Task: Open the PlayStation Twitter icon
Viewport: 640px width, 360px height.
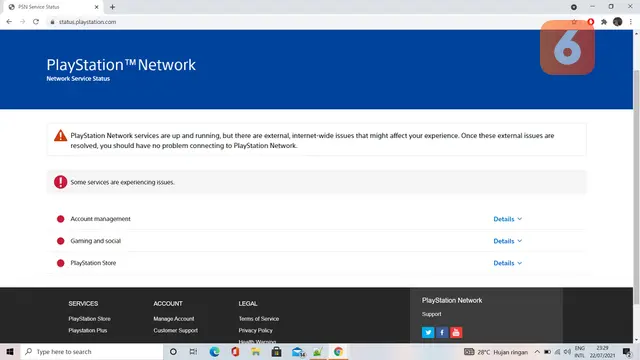Action: (428, 332)
